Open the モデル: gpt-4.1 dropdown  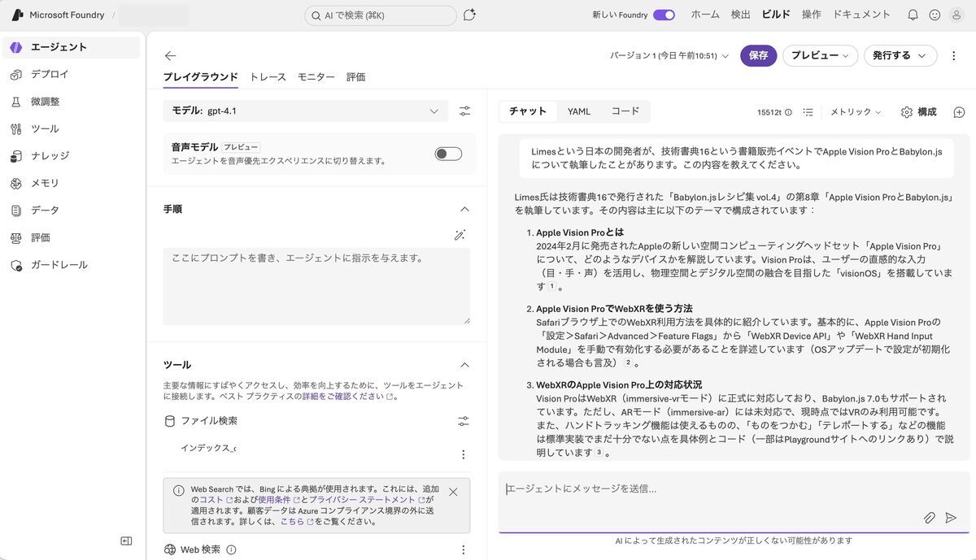pyautogui.click(x=305, y=111)
